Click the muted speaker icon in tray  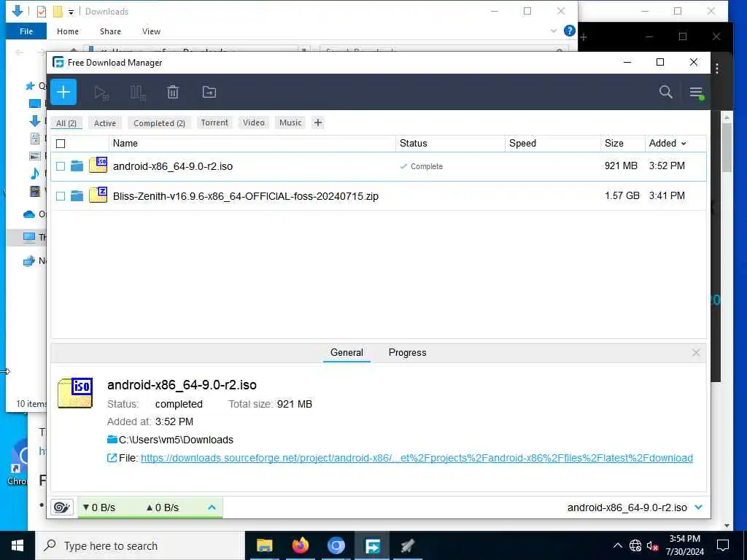pos(652,545)
